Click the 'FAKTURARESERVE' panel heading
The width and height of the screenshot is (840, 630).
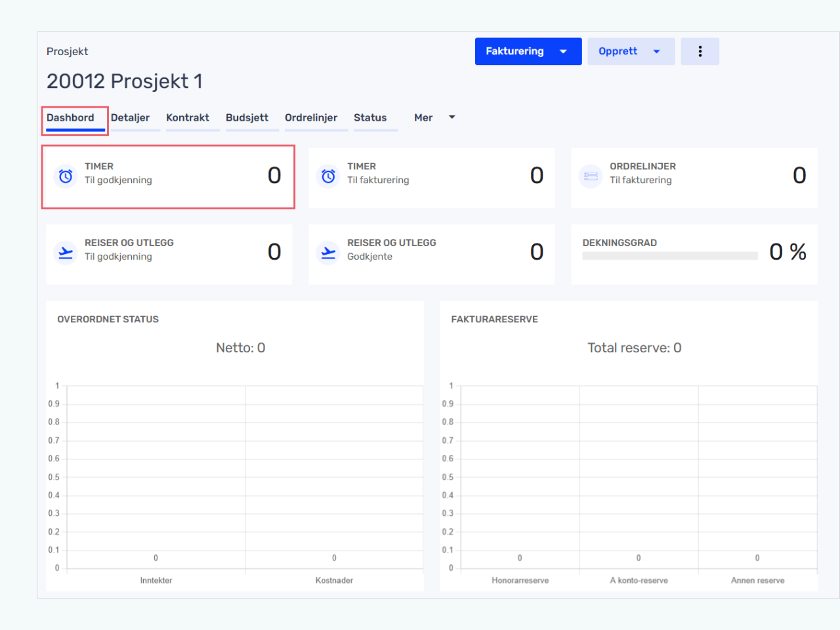[x=495, y=320]
